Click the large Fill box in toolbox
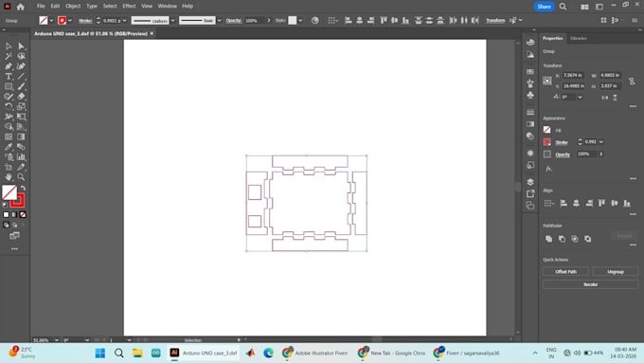This screenshot has width=644, height=363. [9, 192]
